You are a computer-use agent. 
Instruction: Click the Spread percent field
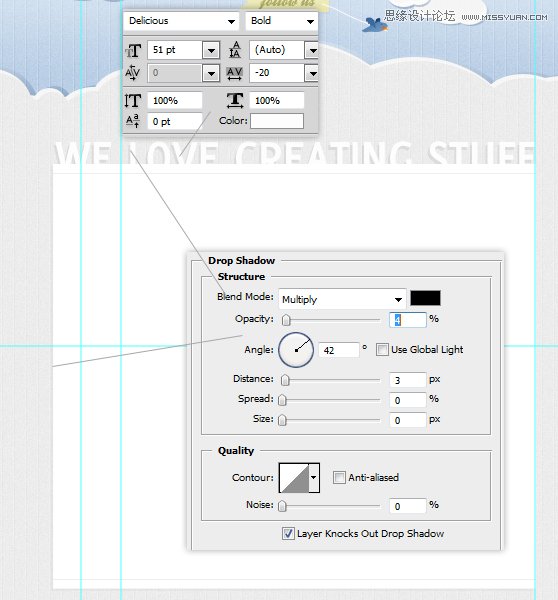pos(408,400)
